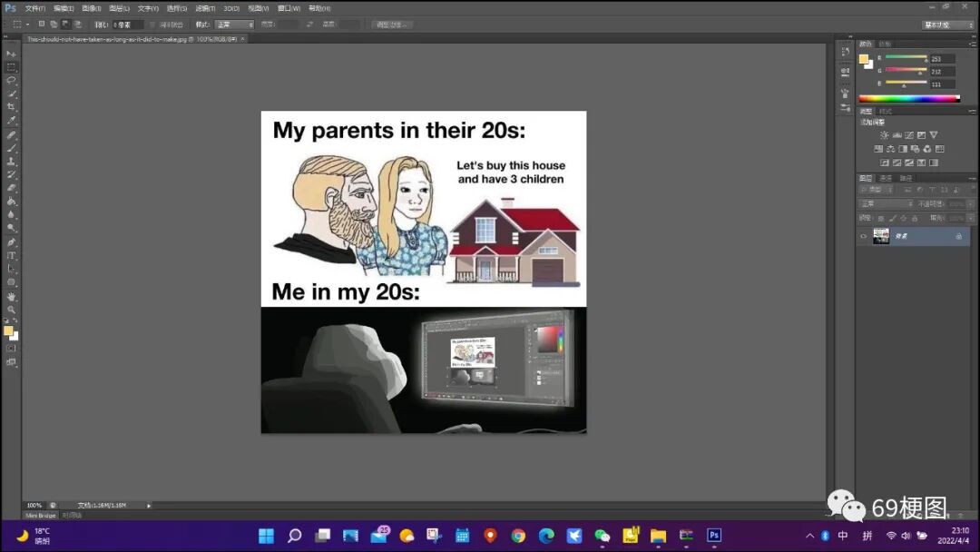
Task: Add Color Balance adjustment (scales icon)
Action: tap(891, 149)
